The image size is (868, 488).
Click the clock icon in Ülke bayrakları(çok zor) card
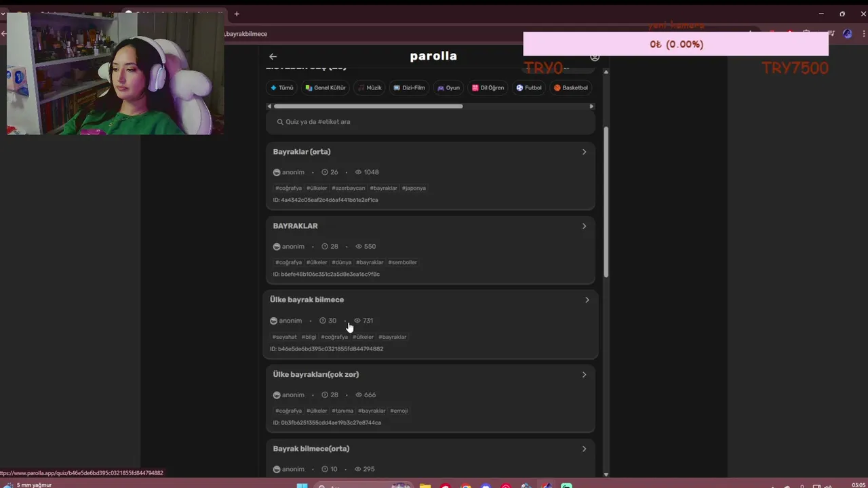(325, 395)
